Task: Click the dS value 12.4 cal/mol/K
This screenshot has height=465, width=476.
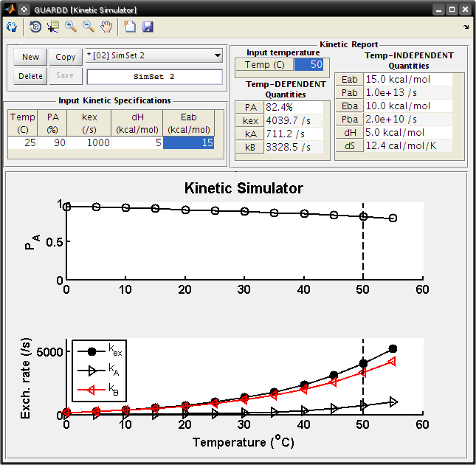Action: tap(408, 146)
